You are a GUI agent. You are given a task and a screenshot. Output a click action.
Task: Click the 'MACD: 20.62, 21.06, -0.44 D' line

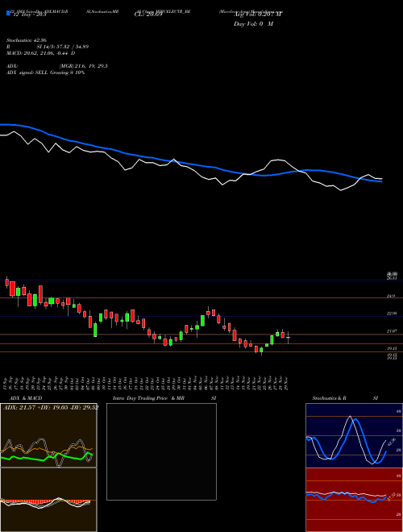(41, 53)
